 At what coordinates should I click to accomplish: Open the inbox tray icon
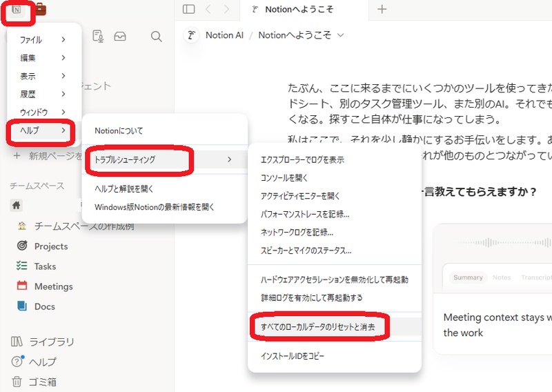120,37
